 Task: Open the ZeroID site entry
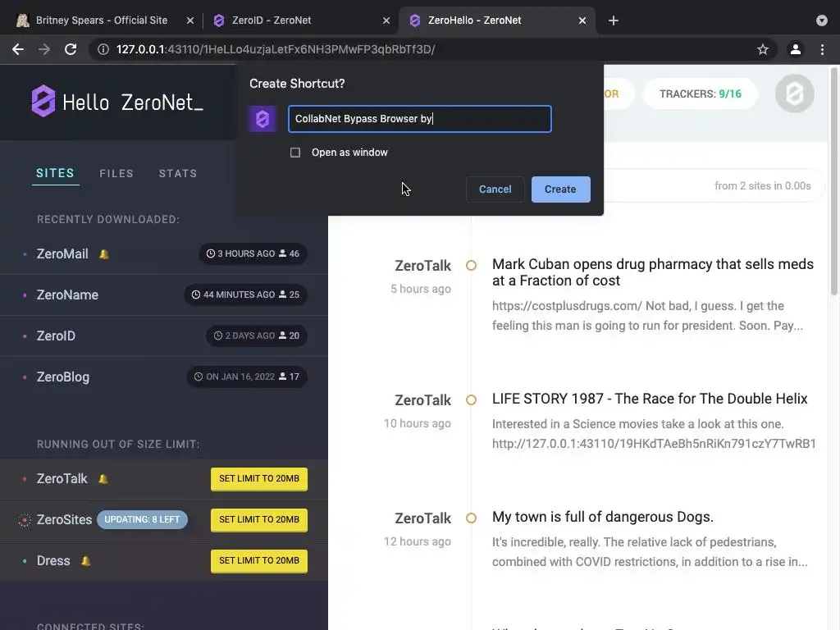tap(56, 336)
